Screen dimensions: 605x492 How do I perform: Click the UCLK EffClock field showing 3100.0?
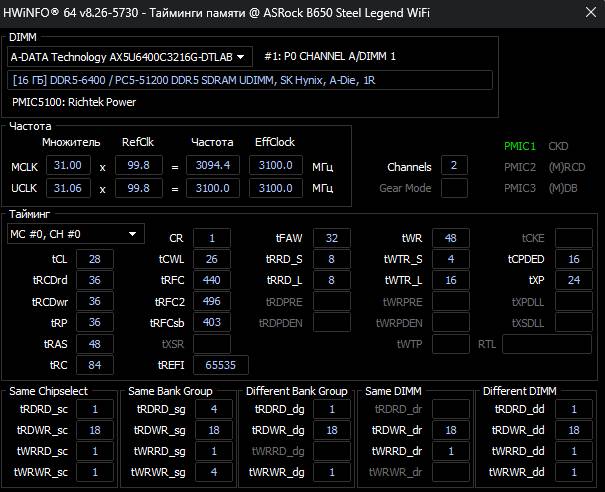click(x=279, y=187)
